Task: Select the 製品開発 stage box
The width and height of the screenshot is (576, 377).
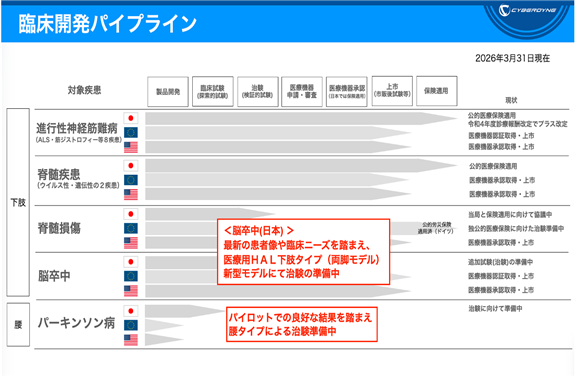Action: [x=168, y=91]
